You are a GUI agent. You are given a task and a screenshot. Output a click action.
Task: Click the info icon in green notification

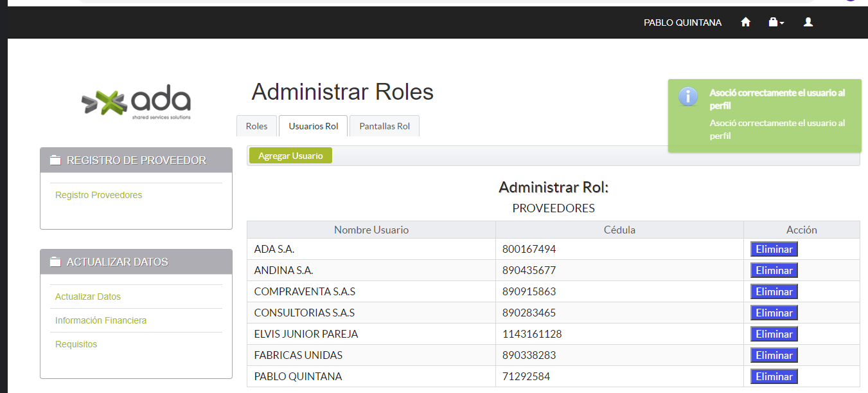pyautogui.click(x=688, y=96)
